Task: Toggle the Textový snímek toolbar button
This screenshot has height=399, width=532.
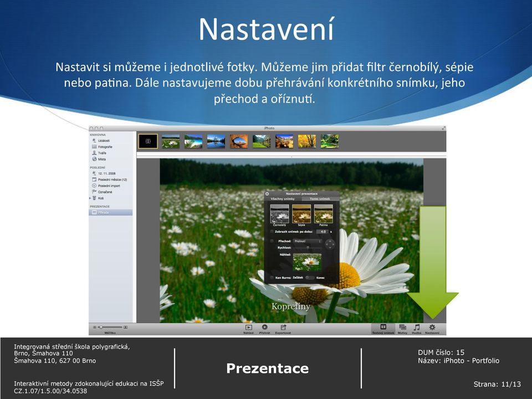Action: [383, 329]
